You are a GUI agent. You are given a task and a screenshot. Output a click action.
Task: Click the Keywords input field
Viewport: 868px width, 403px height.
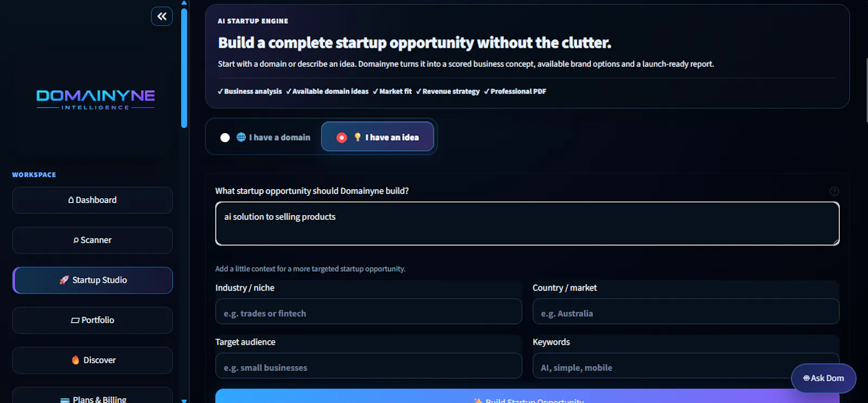[x=686, y=366]
